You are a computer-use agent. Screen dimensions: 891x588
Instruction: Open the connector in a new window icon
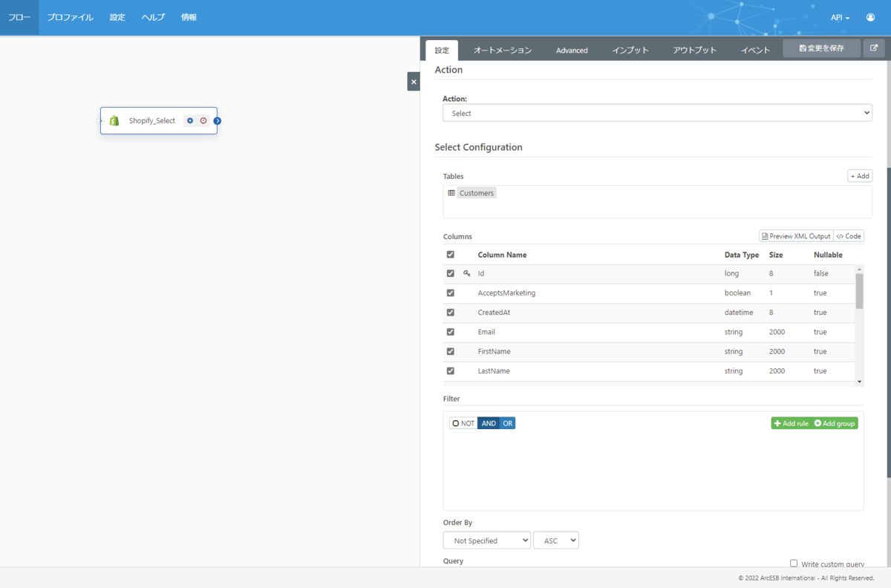point(874,48)
